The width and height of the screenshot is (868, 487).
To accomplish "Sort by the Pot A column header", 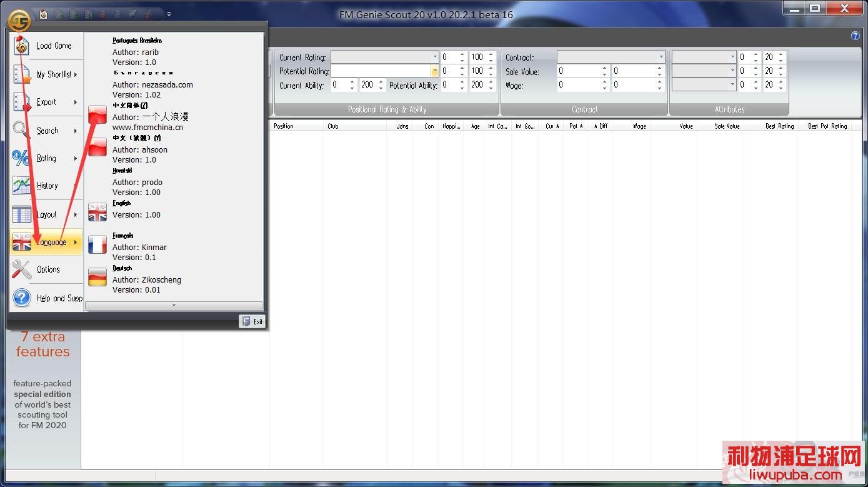I will [576, 126].
